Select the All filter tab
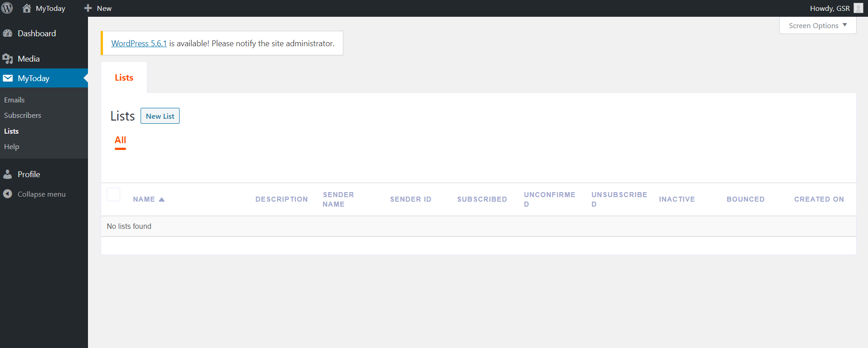Screen dimensions: 868x348 point(120,140)
